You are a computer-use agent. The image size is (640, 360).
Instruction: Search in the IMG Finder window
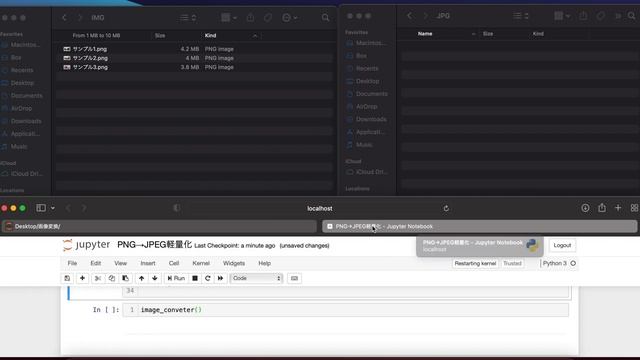(325, 18)
